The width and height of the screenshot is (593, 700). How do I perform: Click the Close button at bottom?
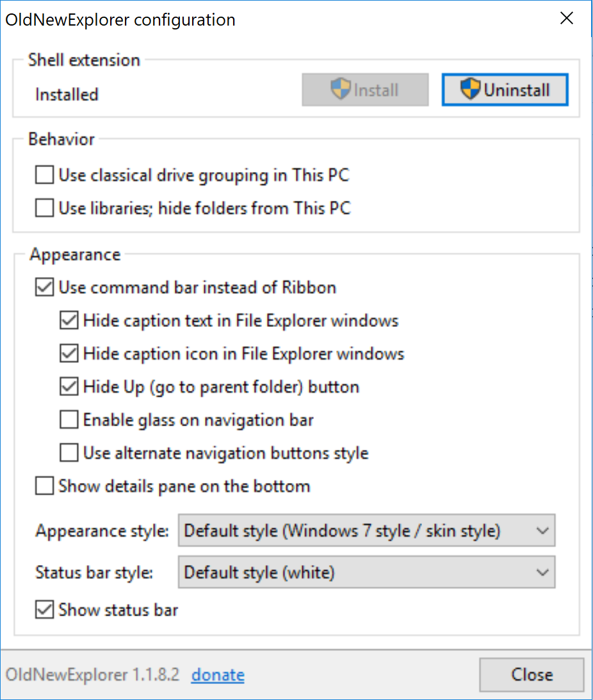click(532, 675)
